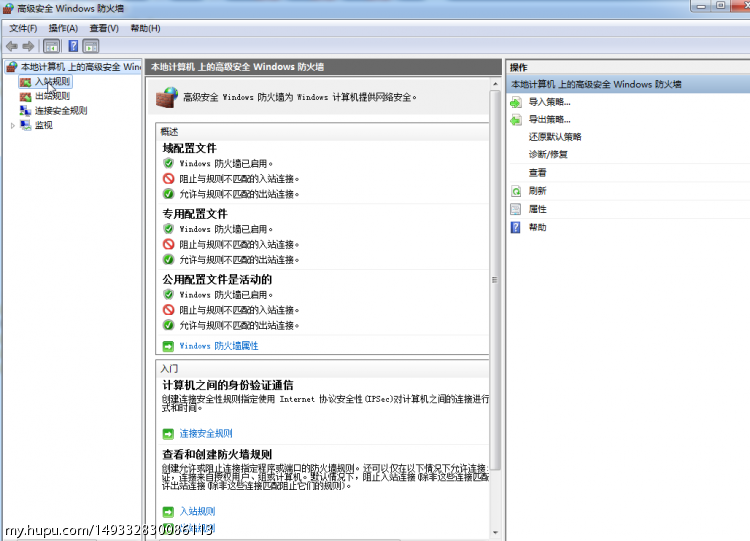Click the 域配置文件 heading

point(189,148)
